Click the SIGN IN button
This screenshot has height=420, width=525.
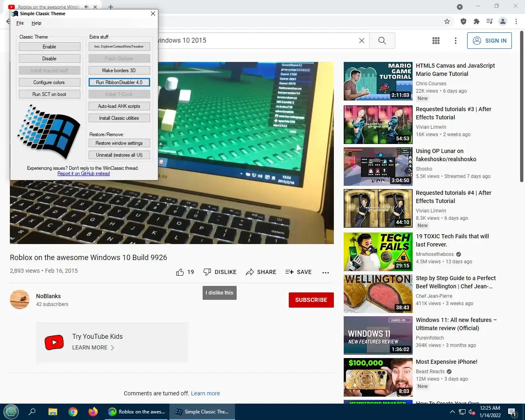point(489,41)
